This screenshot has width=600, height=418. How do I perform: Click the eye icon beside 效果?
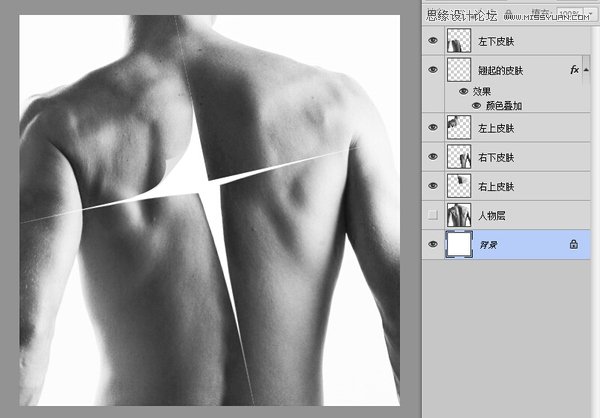click(463, 91)
